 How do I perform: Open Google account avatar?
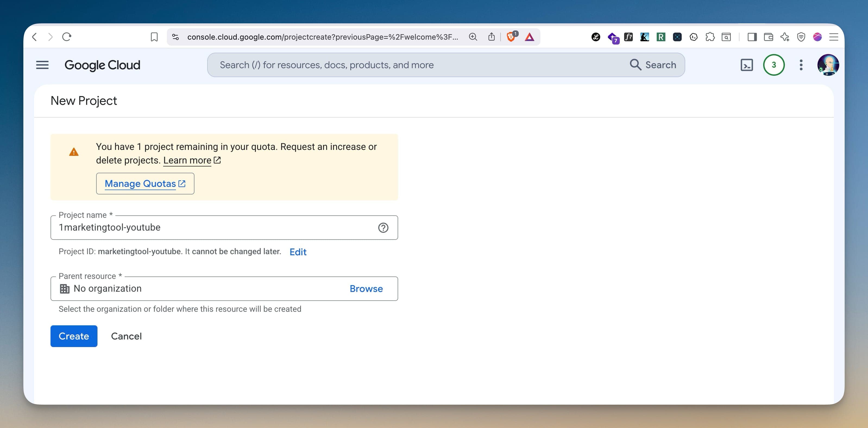828,65
